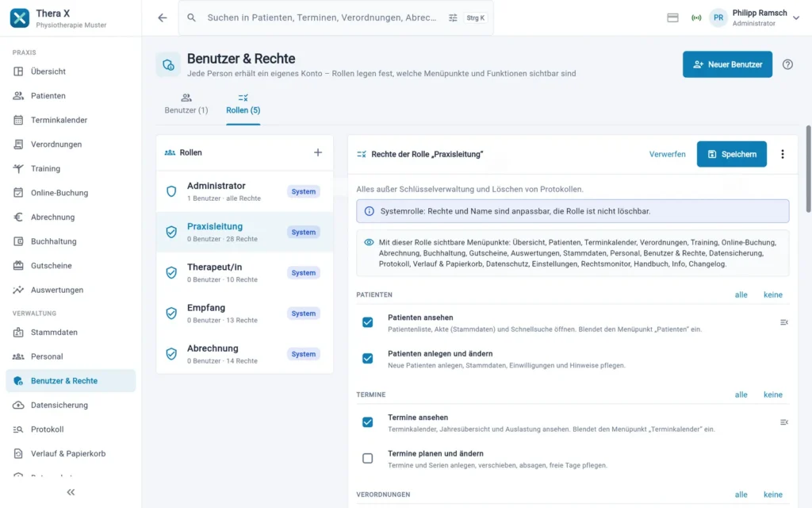Open Stammdaten in the sidebar
This screenshot has height=508, width=812.
pos(71,333)
